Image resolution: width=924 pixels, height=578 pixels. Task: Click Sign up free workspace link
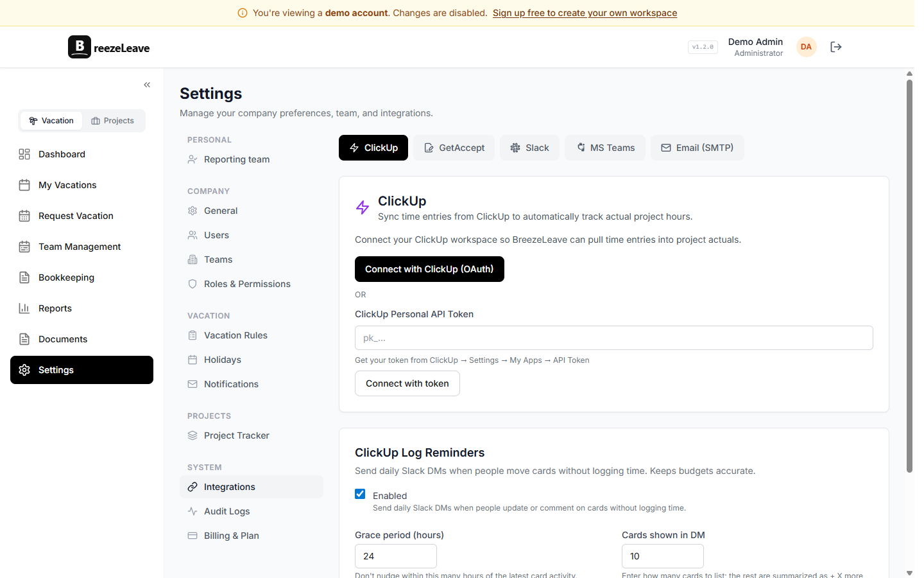pyautogui.click(x=585, y=13)
